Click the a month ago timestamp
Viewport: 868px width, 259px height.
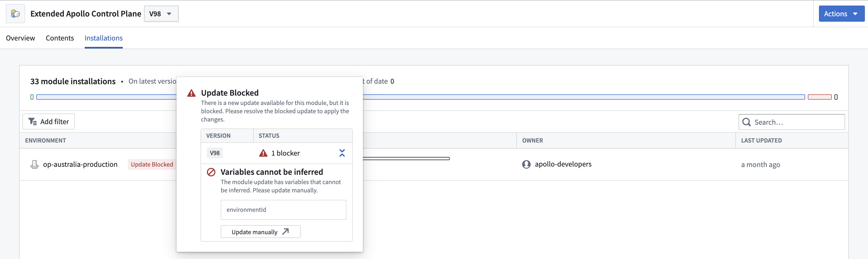pyautogui.click(x=760, y=165)
